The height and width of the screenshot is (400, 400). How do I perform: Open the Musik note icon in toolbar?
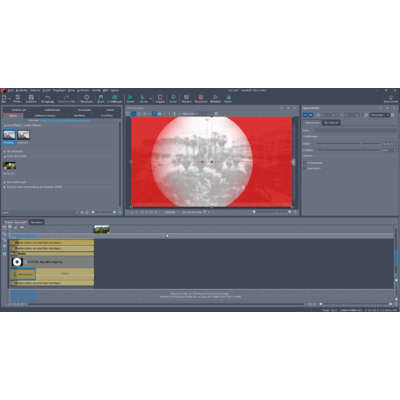(x=101, y=98)
